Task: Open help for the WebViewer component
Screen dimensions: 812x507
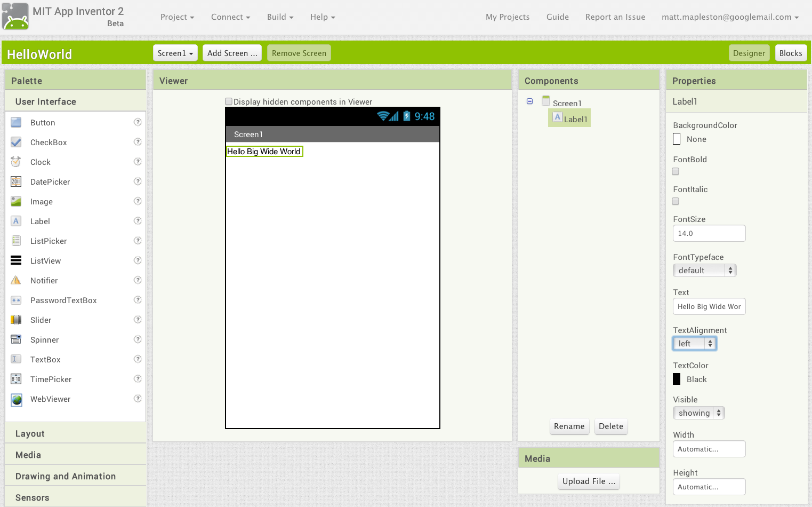Action: pyautogui.click(x=138, y=399)
